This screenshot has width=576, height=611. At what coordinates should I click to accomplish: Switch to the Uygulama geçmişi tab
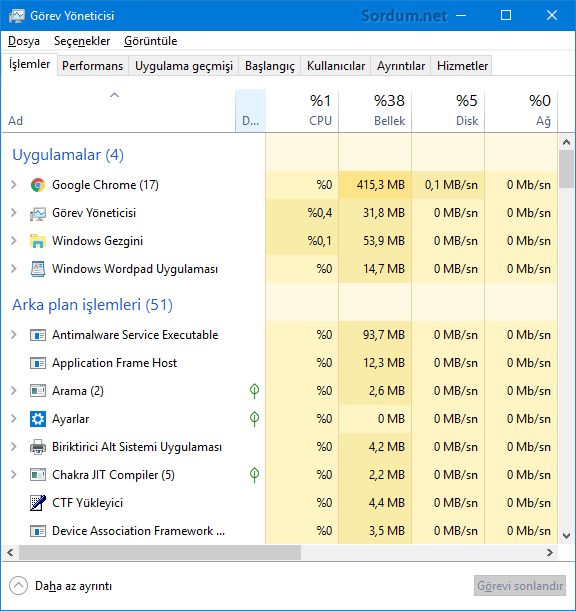coord(184,66)
